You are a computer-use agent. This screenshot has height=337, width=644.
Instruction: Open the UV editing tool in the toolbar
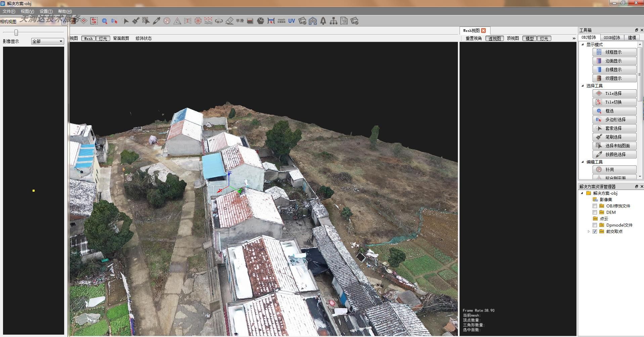(291, 21)
